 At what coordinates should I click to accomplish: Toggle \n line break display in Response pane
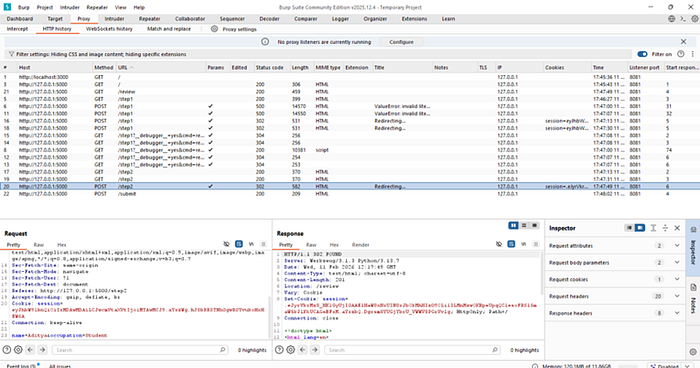coord(523,244)
